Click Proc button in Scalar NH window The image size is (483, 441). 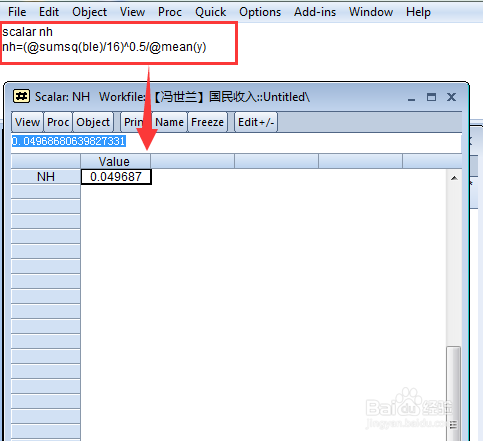pos(58,122)
